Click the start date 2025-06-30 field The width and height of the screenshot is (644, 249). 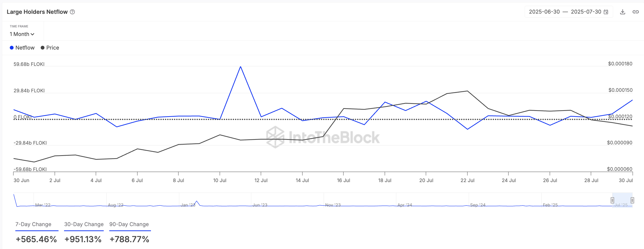click(x=544, y=12)
